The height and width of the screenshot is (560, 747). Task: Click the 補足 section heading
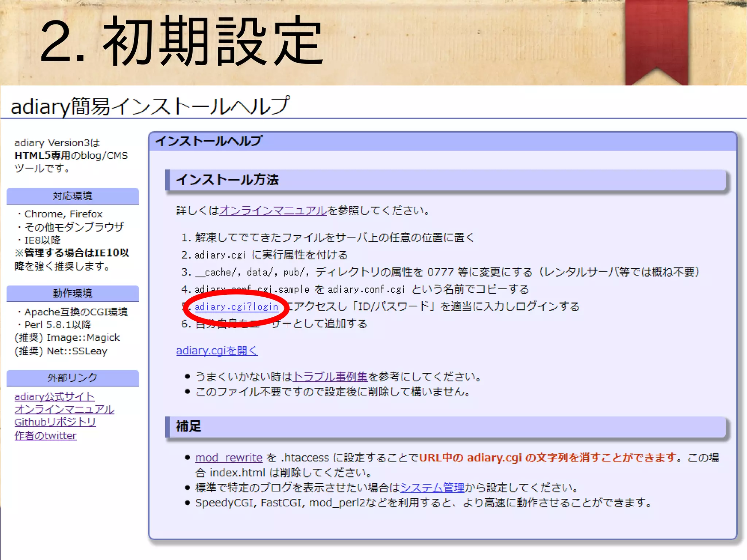pos(446,426)
